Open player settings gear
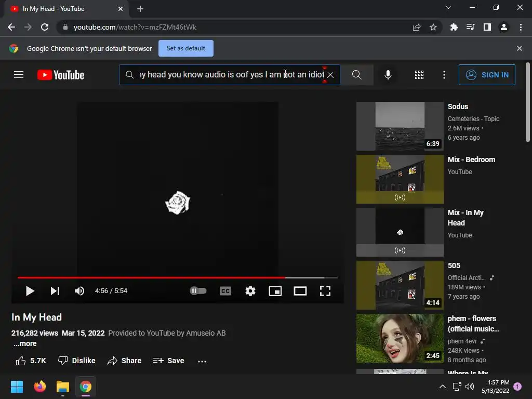532x399 pixels. pyautogui.click(x=250, y=291)
